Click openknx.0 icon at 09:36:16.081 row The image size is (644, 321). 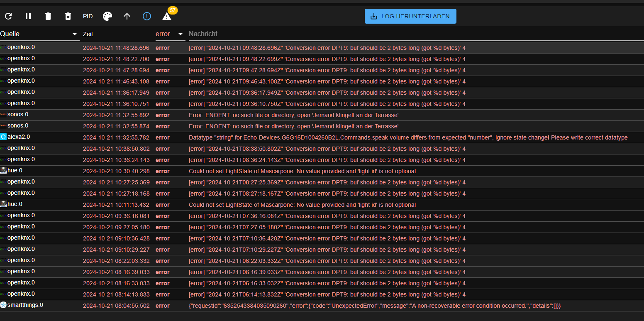[3, 215]
